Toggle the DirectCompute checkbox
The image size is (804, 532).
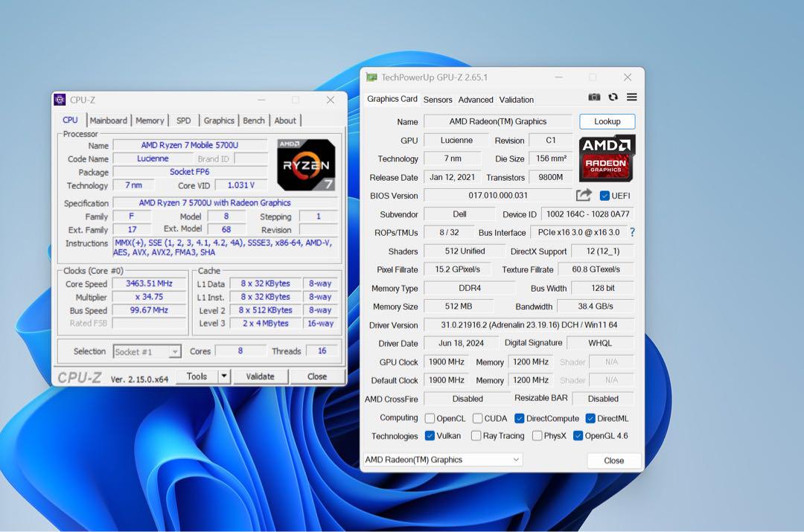(520, 418)
